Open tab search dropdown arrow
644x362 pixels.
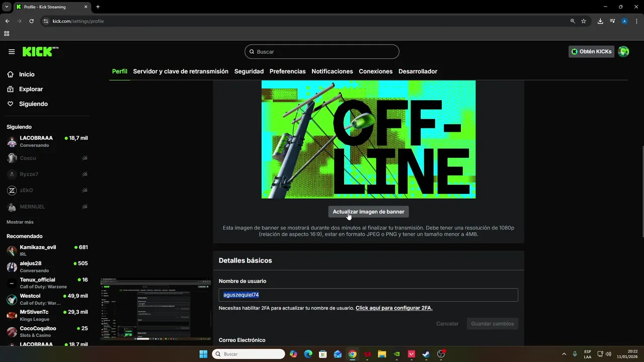click(x=7, y=7)
